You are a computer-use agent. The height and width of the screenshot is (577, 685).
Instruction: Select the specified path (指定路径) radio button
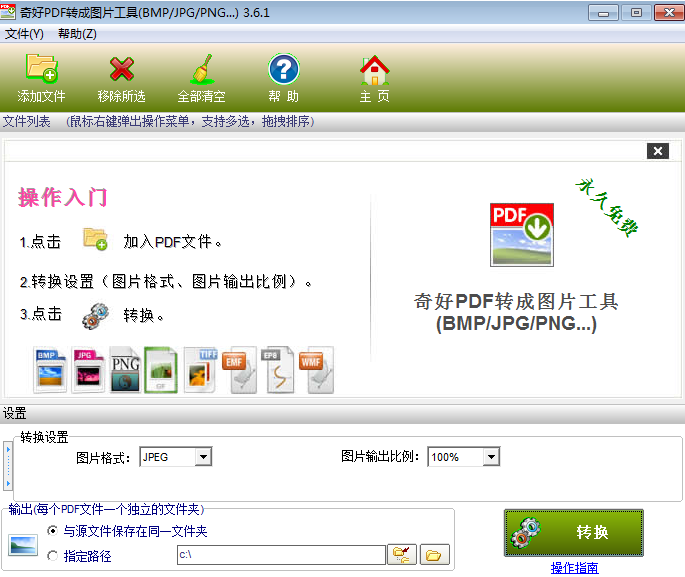click(52, 556)
